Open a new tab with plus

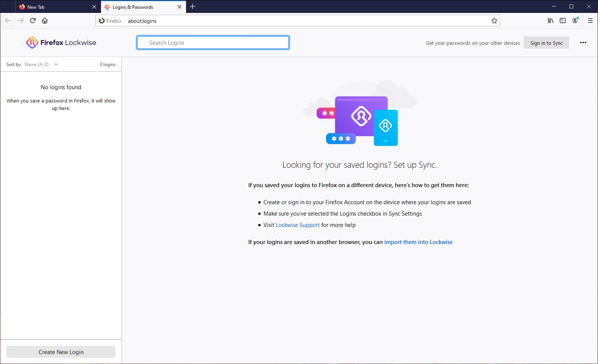coord(192,6)
